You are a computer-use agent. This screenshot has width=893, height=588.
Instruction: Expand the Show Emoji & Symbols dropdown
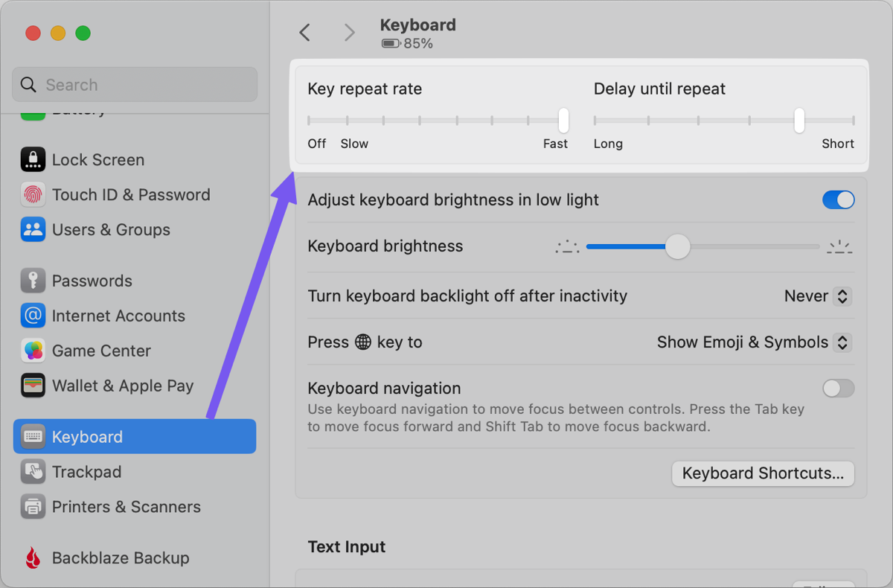coord(842,342)
